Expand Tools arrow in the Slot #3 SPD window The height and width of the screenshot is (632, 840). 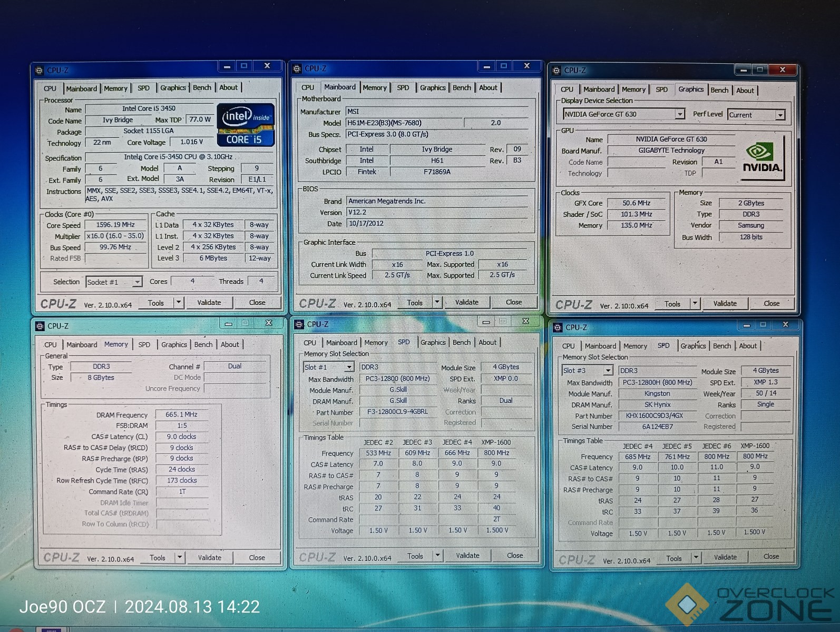pos(696,557)
